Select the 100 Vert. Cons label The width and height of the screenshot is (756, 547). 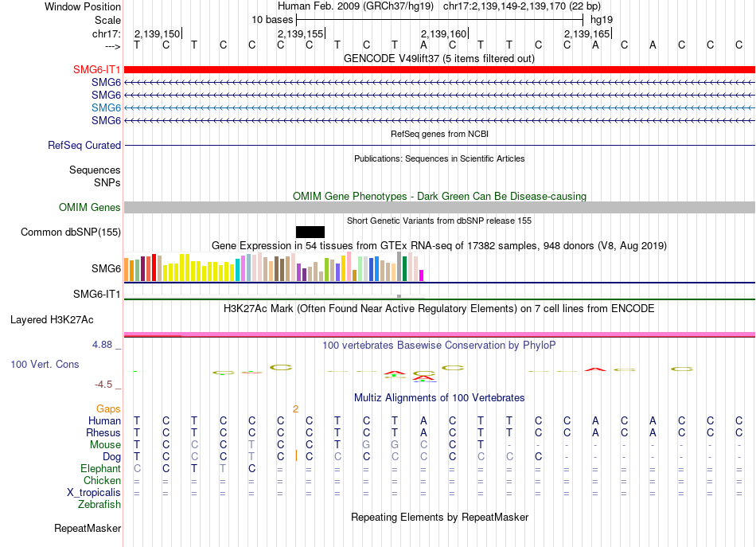click(x=45, y=364)
